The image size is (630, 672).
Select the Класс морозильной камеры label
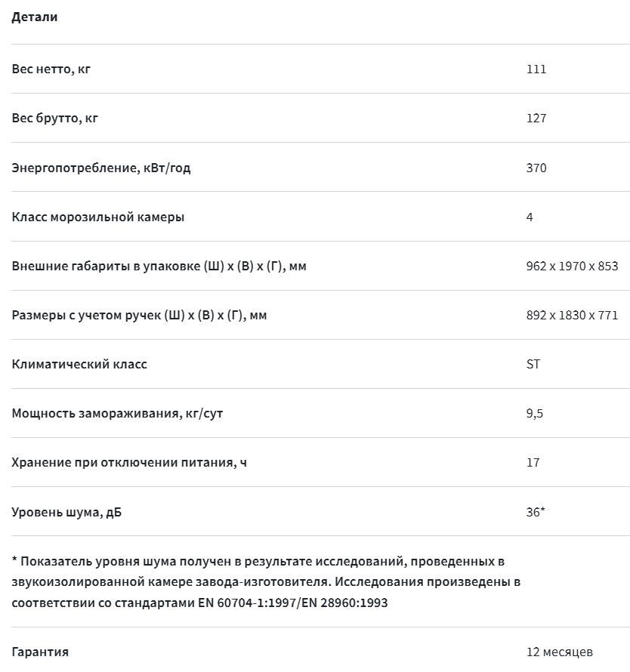coord(97,217)
